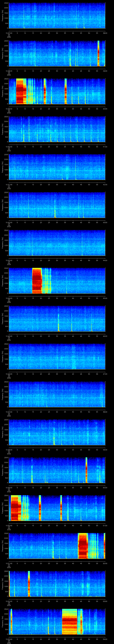Click the Frequency (Hz) label of 10:44:00 panel

(3, 280)
